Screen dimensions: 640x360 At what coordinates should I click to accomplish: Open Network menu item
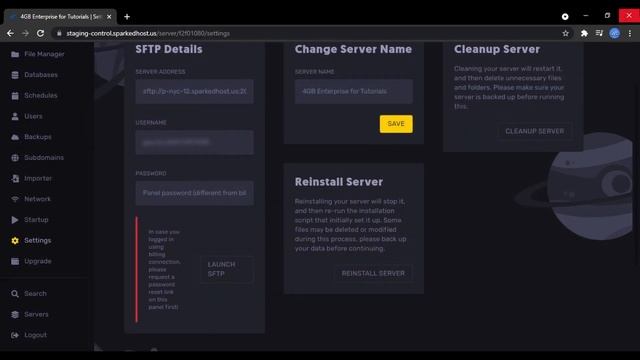pos(38,199)
